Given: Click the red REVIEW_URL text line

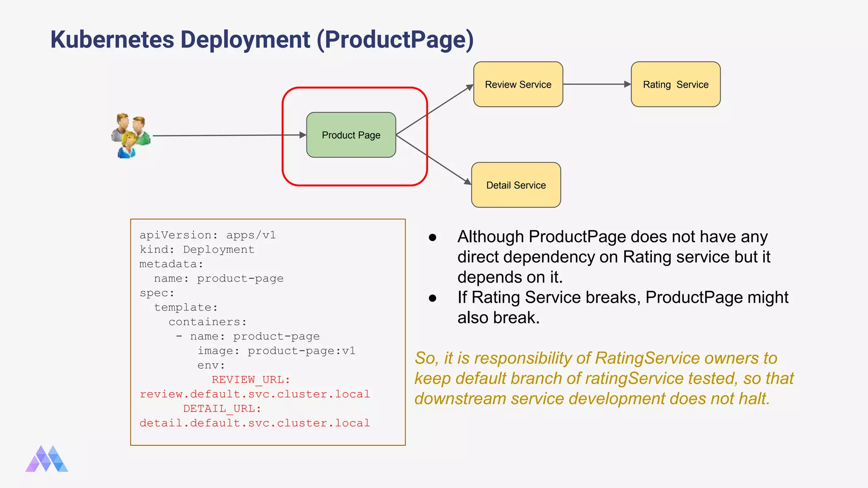Looking at the screenshot, I should pos(250,380).
